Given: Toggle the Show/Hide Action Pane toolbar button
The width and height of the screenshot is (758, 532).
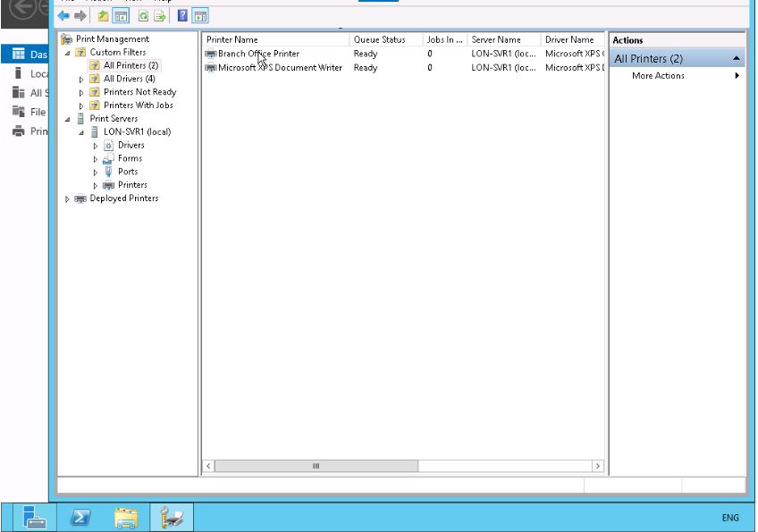Looking at the screenshot, I should coord(200,16).
